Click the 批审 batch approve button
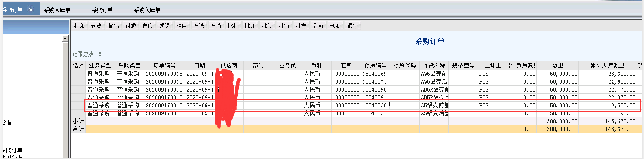The height and width of the screenshot is (159, 644). click(x=284, y=26)
